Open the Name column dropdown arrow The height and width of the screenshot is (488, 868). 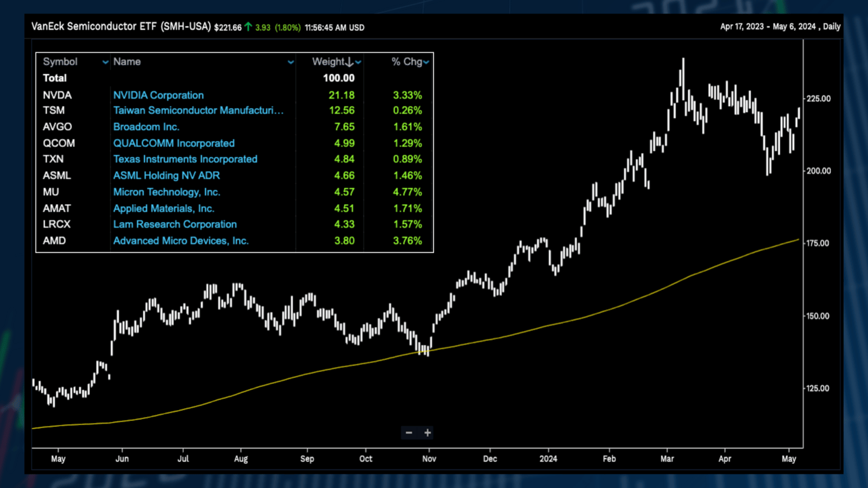point(291,62)
